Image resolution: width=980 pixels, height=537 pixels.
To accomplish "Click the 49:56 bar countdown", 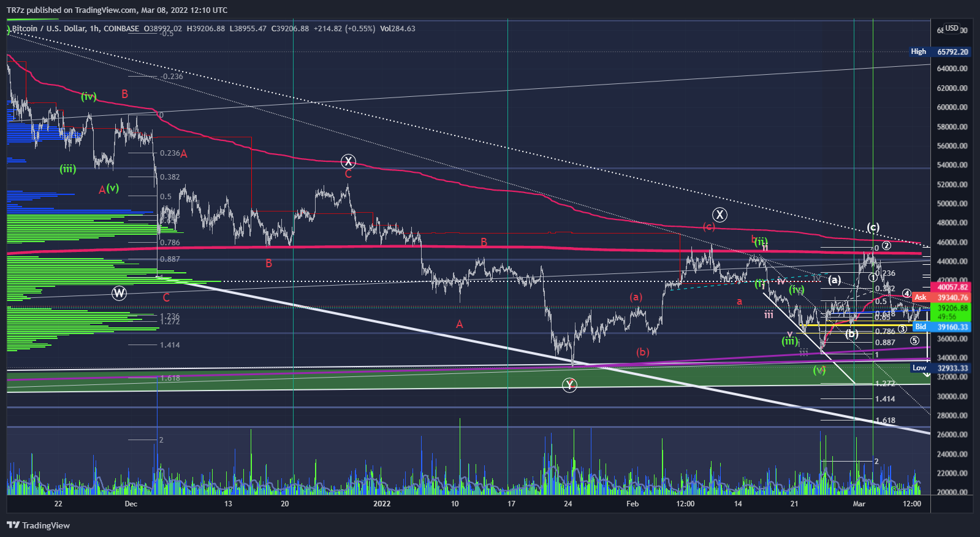I will tap(947, 317).
